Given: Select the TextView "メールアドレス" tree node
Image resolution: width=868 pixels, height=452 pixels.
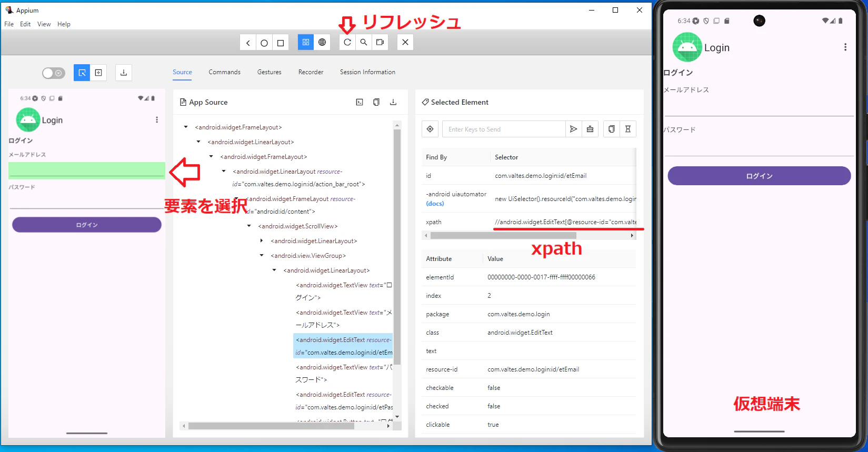Looking at the screenshot, I should pyautogui.click(x=344, y=319).
